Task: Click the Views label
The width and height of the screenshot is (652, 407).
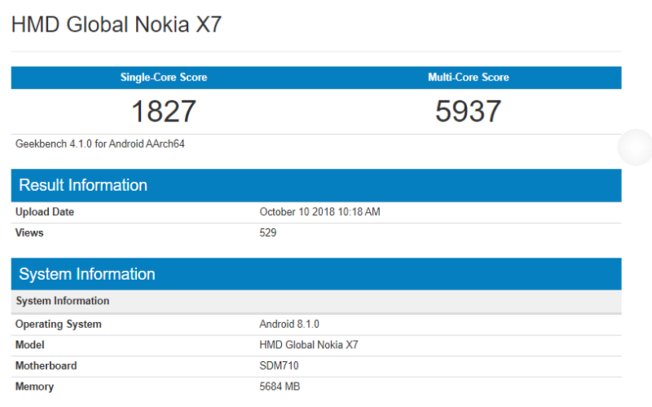Action: tap(29, 233)
